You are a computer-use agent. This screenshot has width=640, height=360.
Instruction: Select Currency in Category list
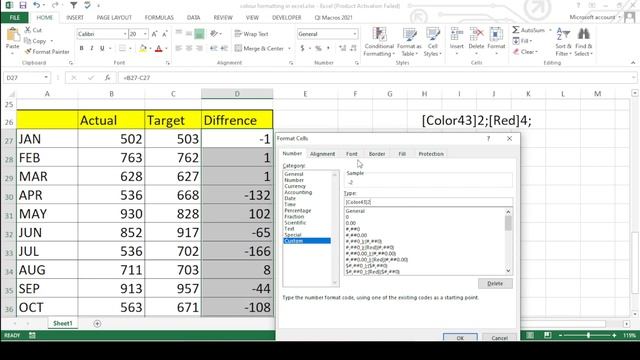pyautogui.click(x=295, y=186)
